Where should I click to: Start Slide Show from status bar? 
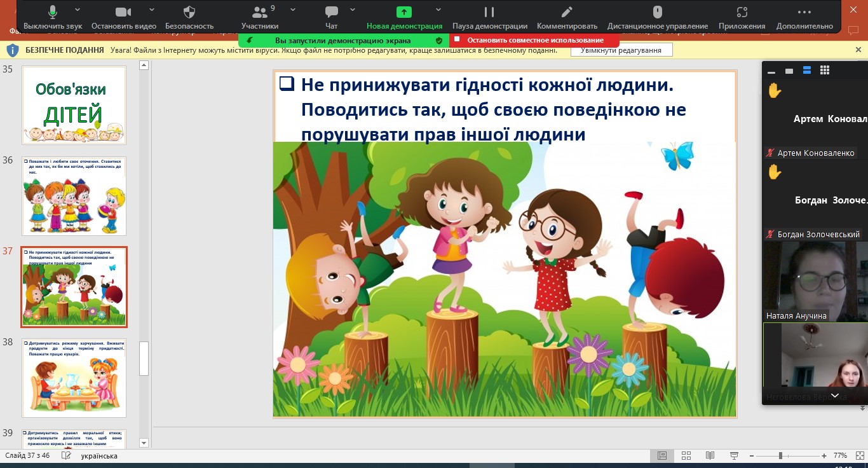pyautogui.click(x=734, y=455)
